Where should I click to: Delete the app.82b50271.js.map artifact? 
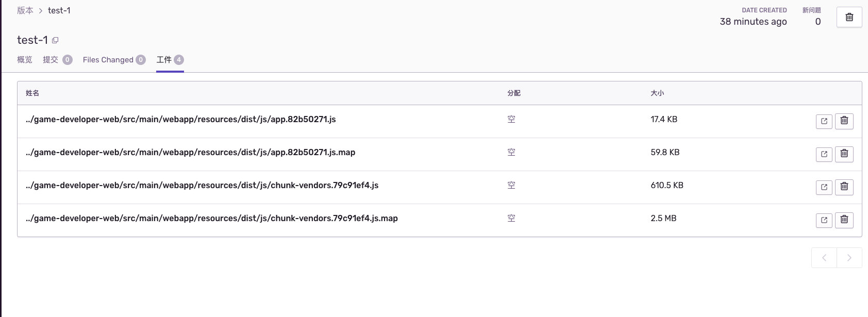click(x=844, y=154)
